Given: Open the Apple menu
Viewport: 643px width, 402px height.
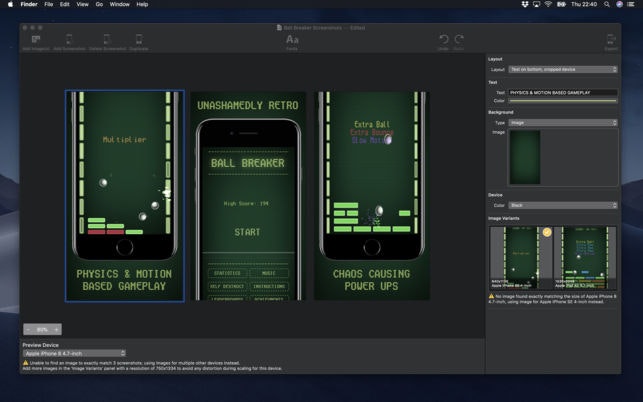Looking at the screenshot, I should 10,4.
